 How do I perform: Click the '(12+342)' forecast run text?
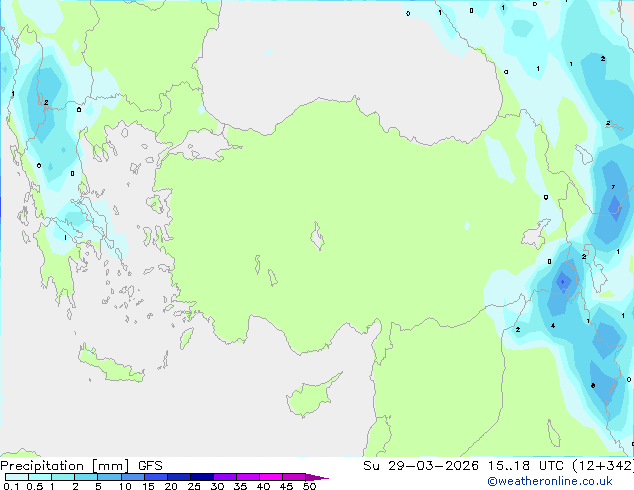pyautogui.click(x=603, y=466)
